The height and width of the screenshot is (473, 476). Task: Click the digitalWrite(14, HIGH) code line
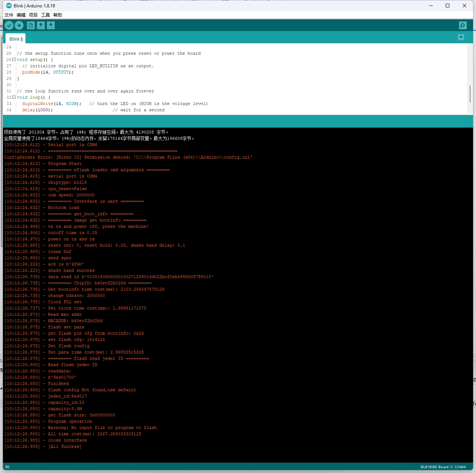pyautogui.click(x=115, y=104)
